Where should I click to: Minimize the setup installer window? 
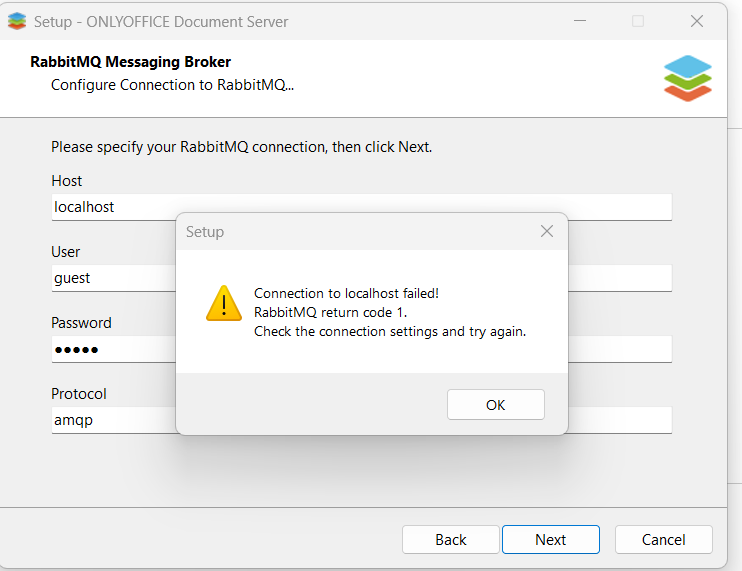[580, 20]
